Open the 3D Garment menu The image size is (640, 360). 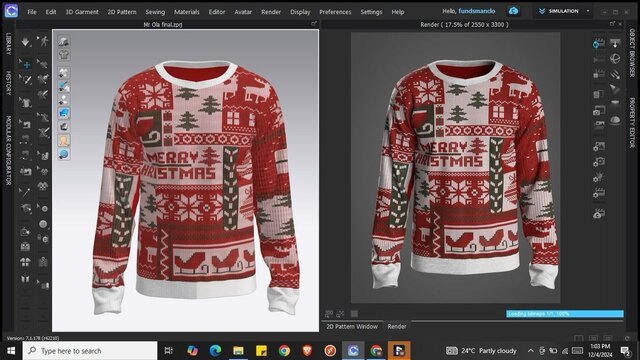[82, 12]
